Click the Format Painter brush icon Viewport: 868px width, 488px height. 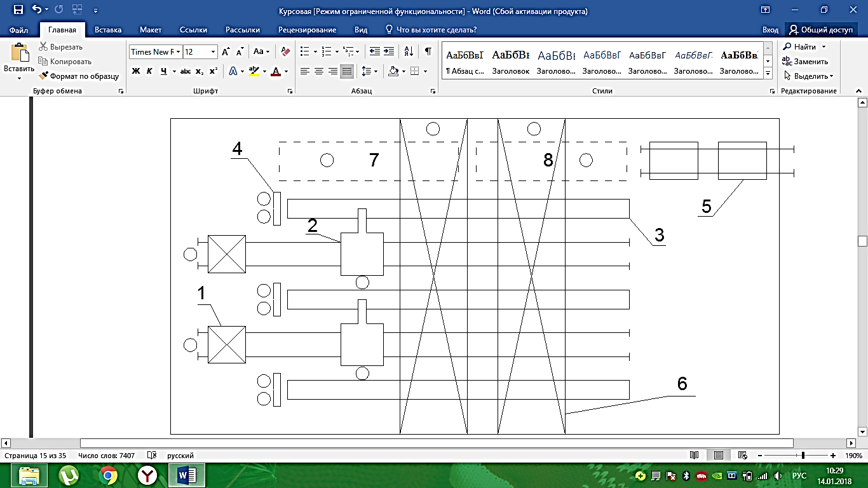pos(44,76)
